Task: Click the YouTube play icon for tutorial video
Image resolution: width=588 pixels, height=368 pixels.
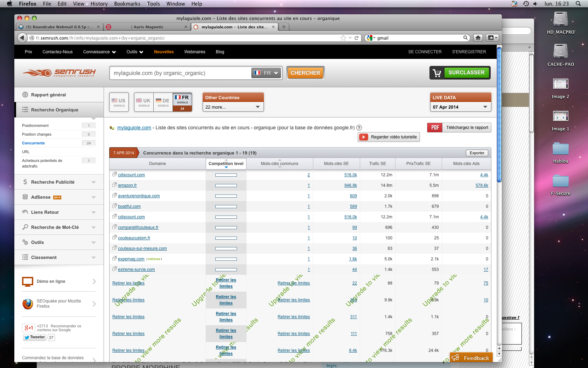Action: tap(364, 137)
